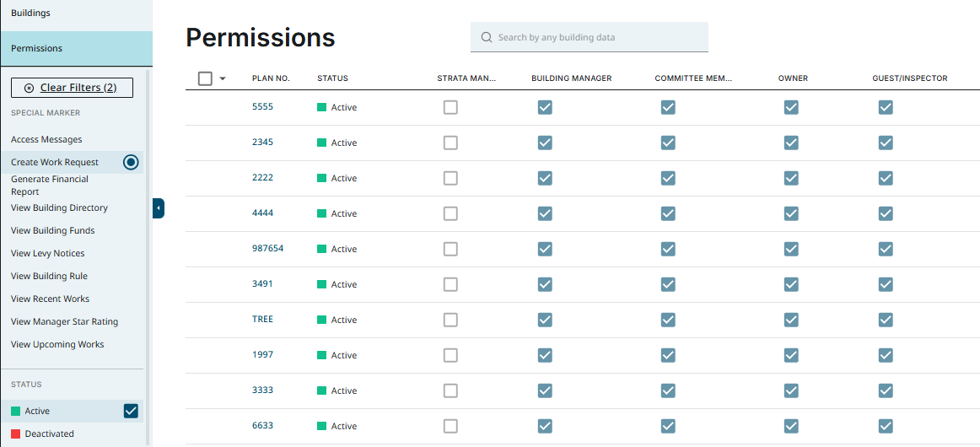Image resolution: width=980 pixels, height=447 pixels.
Task: Uncheck Building Manager for plan TREE
Action: click(545, 320)
